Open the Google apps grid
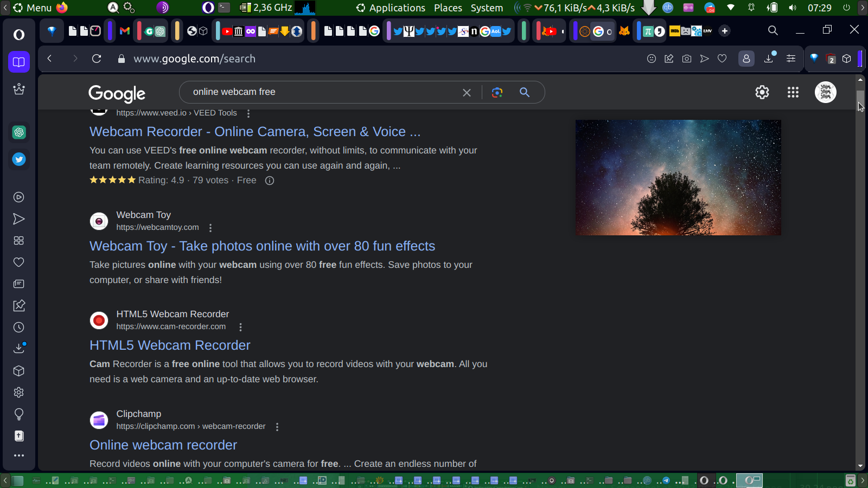This screenshot has width=868, height=488. tap(793, 92)
